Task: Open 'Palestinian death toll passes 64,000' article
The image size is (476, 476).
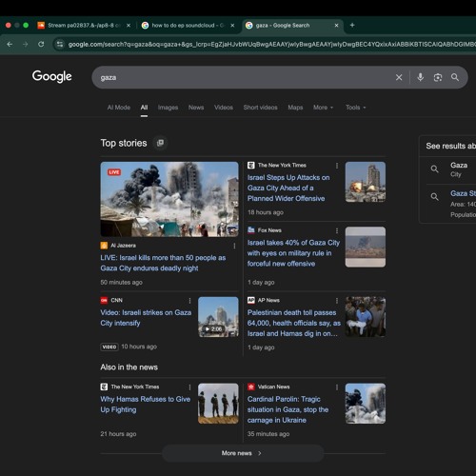Action: (294, 323)
